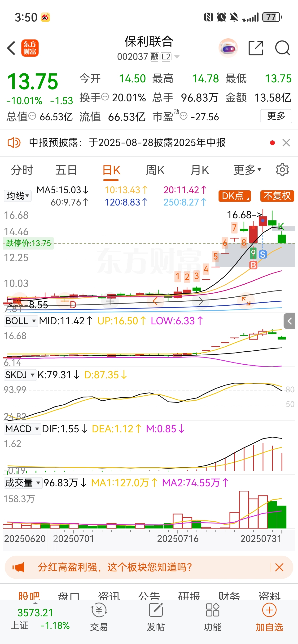Tap the promo megaphone icon
Screen dimensions: 298x644
click(19, 567)
